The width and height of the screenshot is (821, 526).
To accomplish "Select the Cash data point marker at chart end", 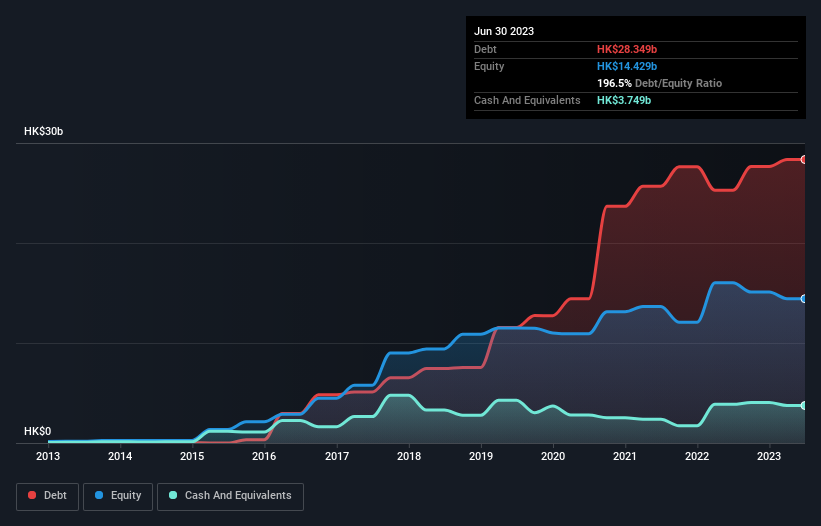I will [804, 406].
